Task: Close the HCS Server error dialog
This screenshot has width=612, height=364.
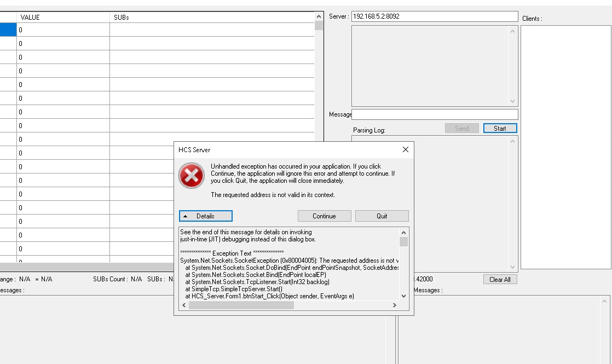Action: [x=406, y=149]
